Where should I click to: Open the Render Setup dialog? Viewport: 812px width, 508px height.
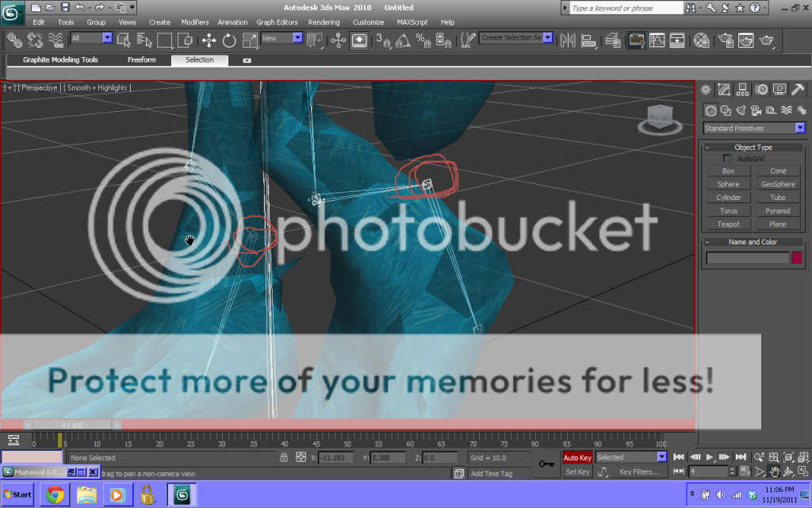click(x=726, y=40)
